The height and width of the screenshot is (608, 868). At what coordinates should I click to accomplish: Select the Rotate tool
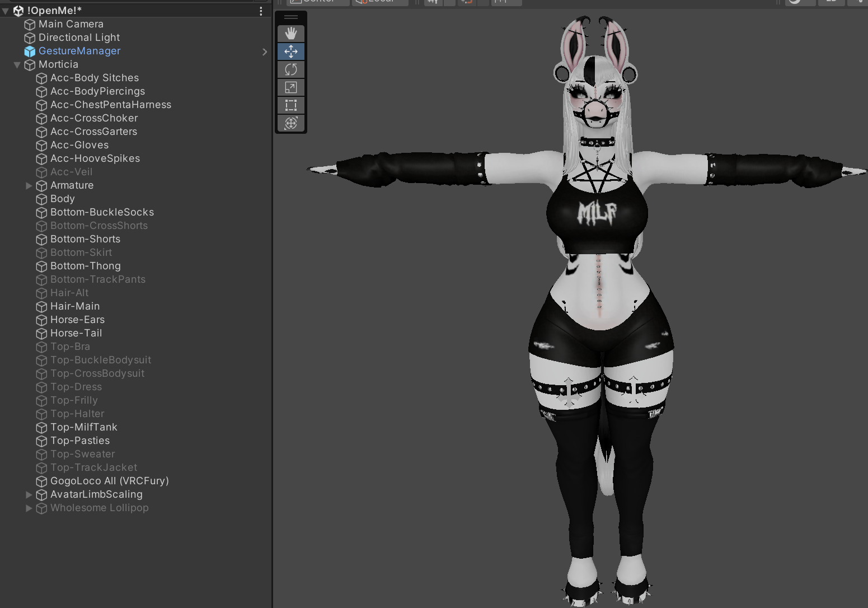(x=291, y=69)
